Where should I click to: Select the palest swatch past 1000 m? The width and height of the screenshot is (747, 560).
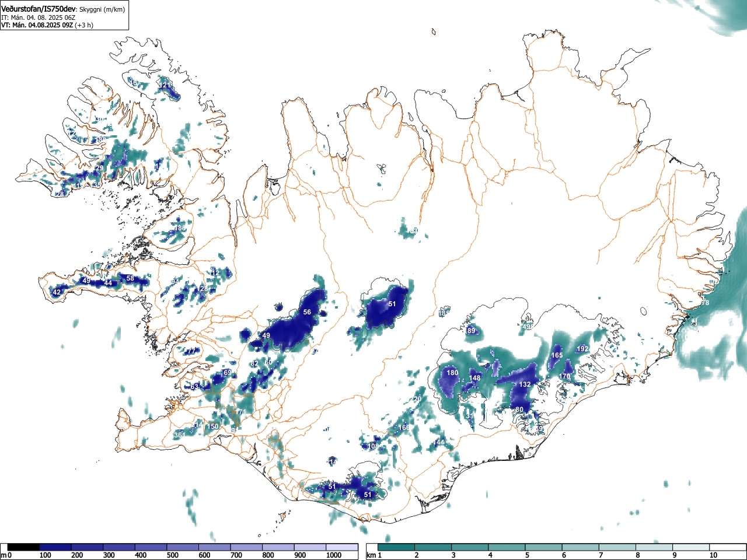click(x=341, y=547)
